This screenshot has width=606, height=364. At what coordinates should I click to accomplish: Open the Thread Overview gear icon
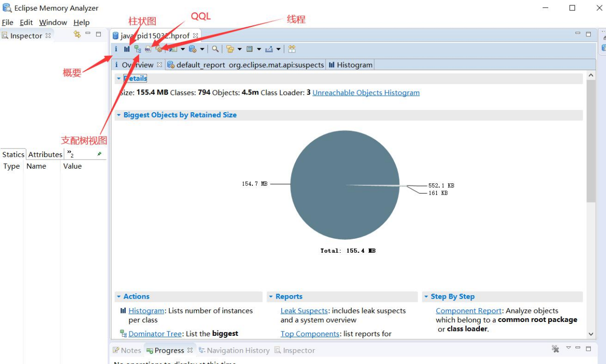point(159,49)
